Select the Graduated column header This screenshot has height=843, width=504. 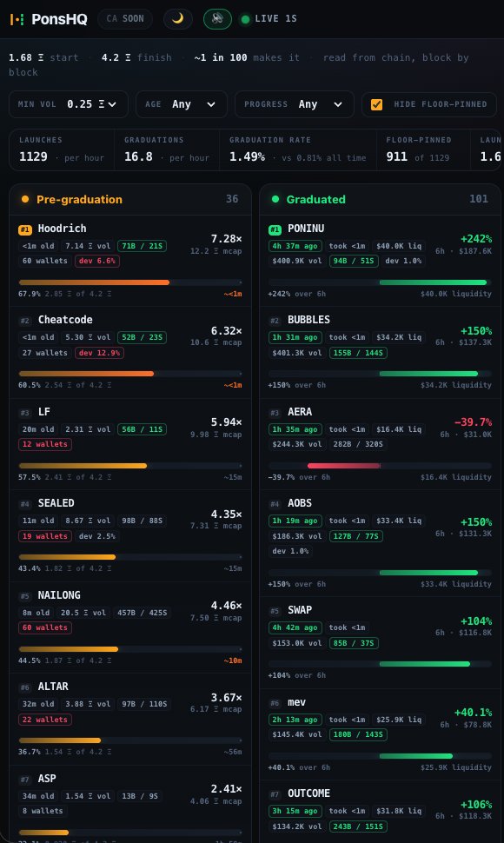tap(380, 200)
